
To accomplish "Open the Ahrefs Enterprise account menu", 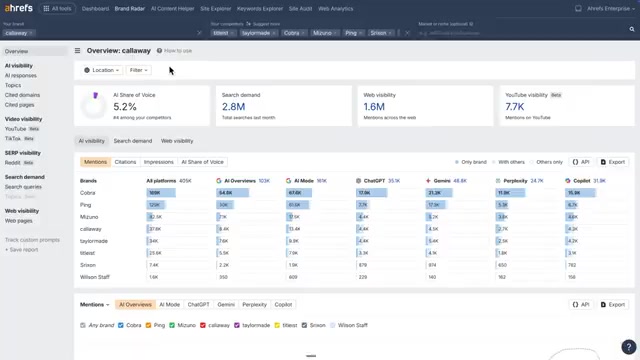I will click(x=611, y=9).
